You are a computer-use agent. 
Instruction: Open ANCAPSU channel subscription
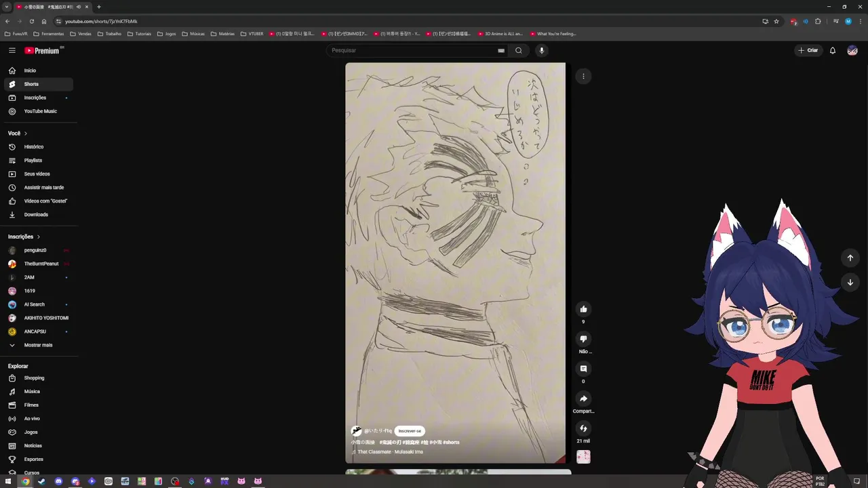coord(39,331)
